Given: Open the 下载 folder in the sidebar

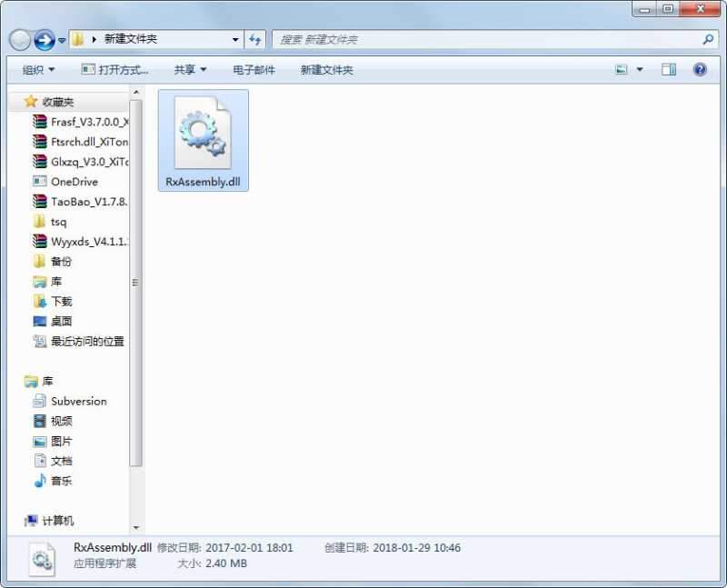Looking at the screenshot, I should 62,302.
